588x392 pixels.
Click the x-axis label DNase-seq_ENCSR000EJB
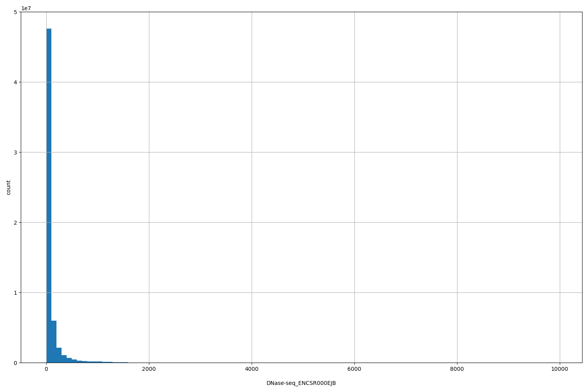coord(301,383)
